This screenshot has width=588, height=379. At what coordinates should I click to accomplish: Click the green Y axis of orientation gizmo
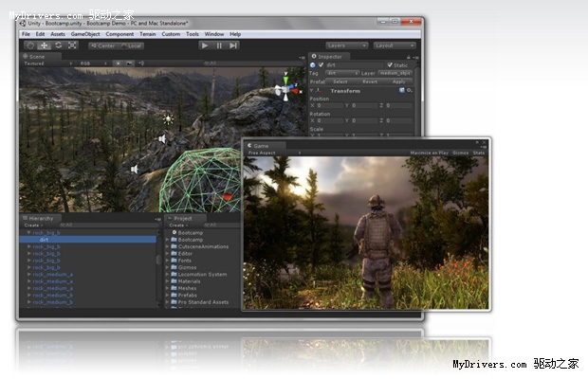coord(285,80)
